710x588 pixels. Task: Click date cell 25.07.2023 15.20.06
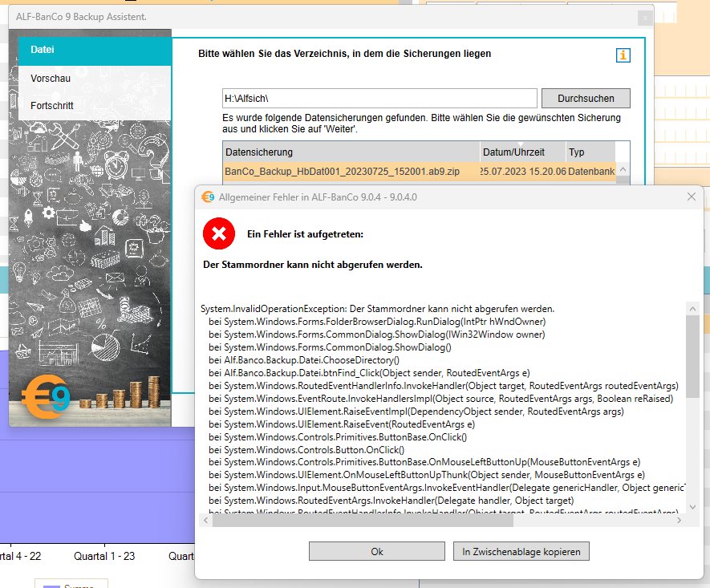523,172
